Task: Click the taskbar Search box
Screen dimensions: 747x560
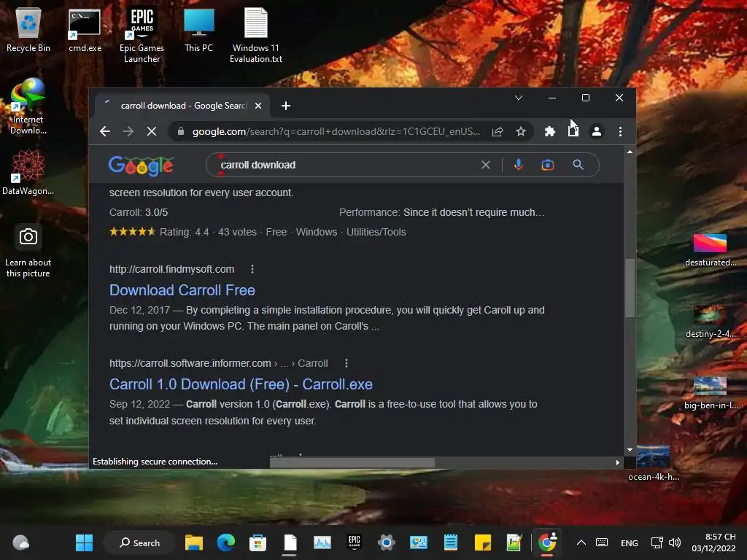Action: coord(139,542)
